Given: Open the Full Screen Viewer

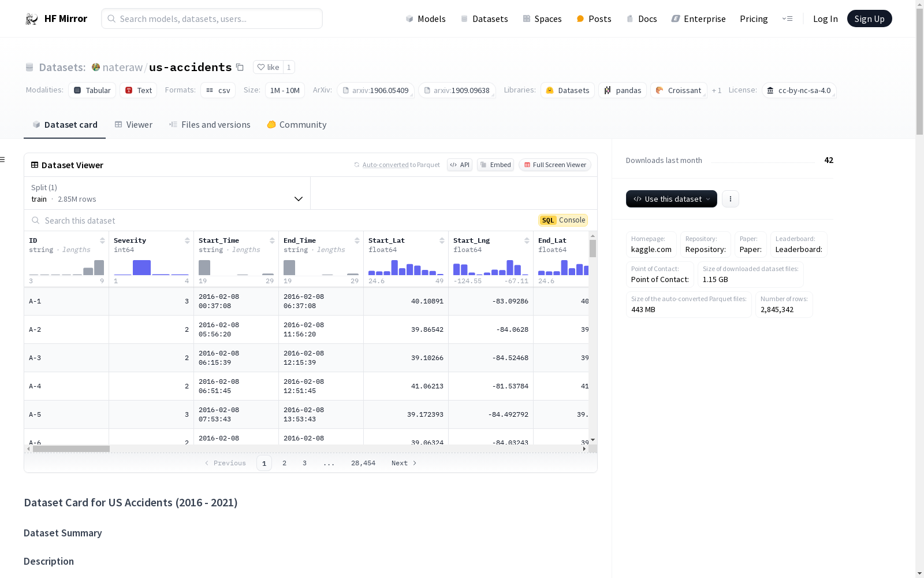Looking at the screenshot, I should (555, 165).
